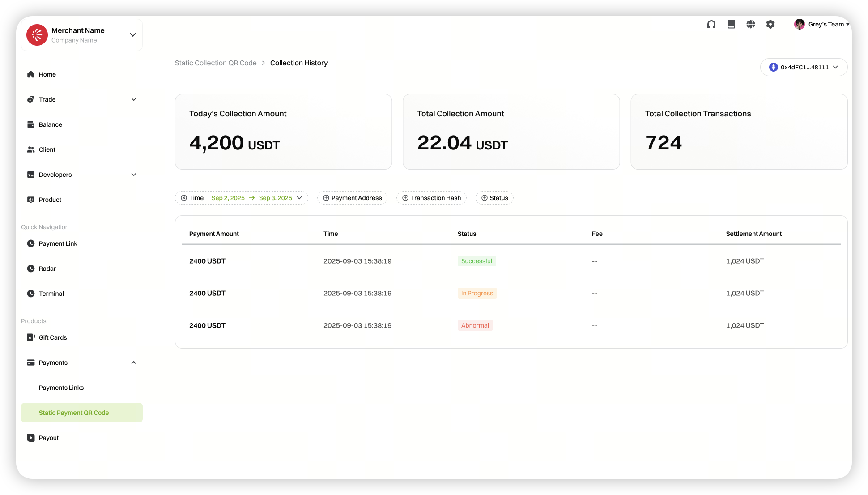Click the Payout icon in sidebar
Viewport: 868px width, 495px height.
pos(31,438)
